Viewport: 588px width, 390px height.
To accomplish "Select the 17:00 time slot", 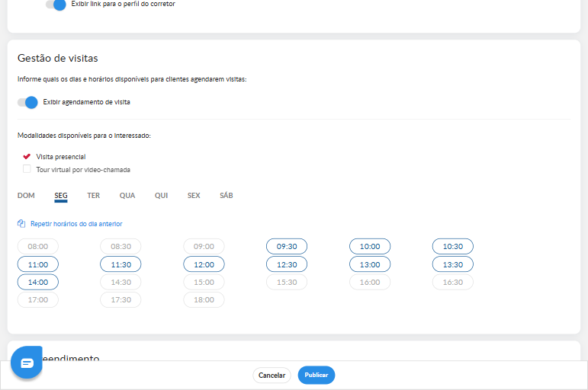I will [38, 299].
